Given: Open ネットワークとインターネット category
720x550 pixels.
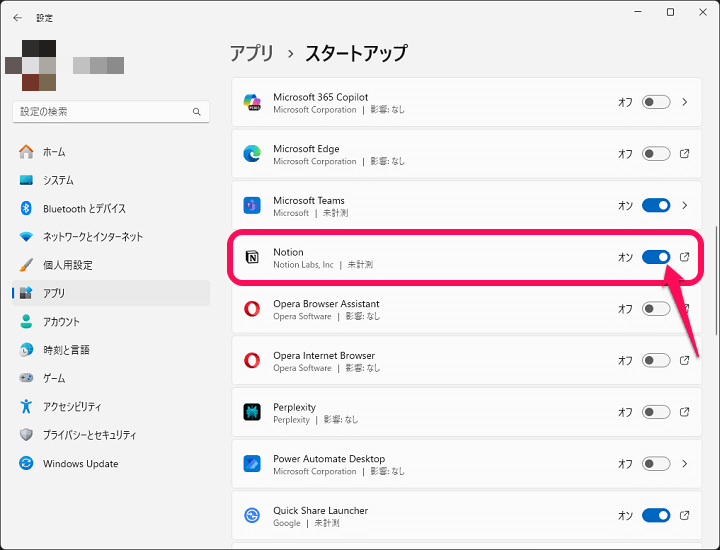Looking at the screenshot, I should click(x=111, y=236).
